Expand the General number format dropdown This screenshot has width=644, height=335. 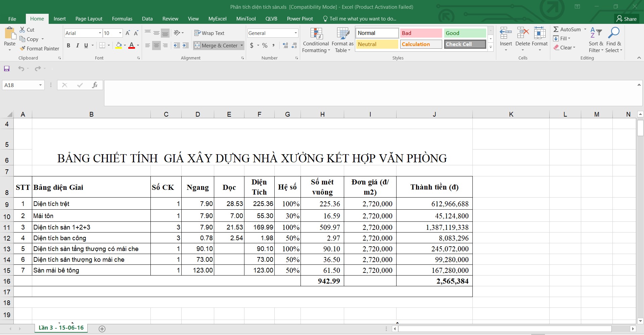(295, 33)
